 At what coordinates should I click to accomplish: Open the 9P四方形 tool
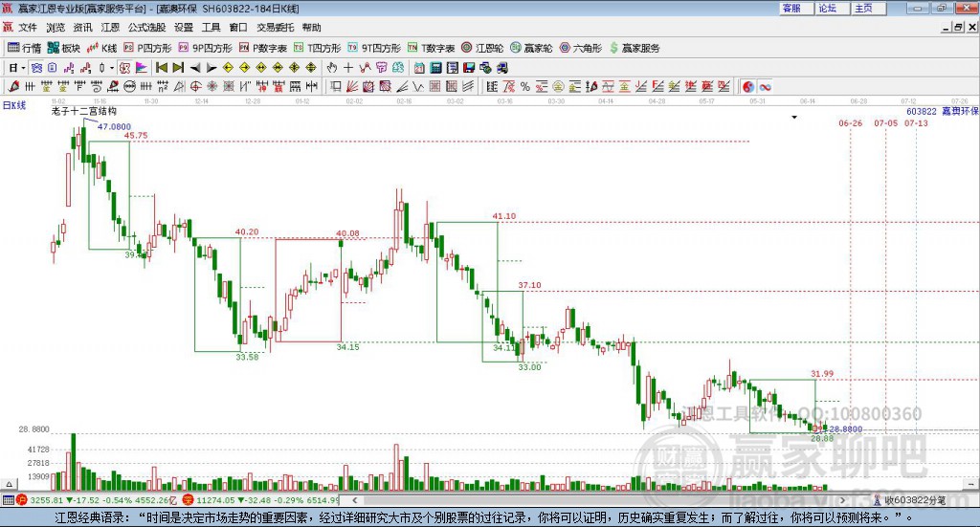tap(205, 48)
